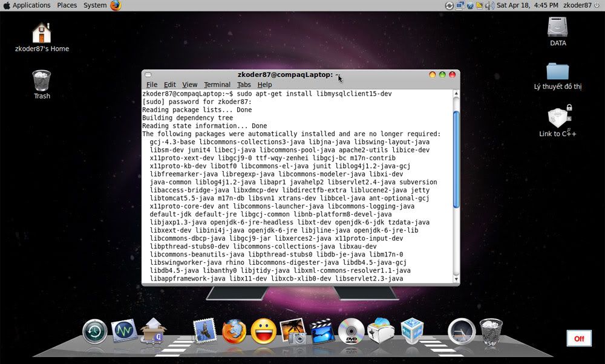Click the package name "subversion" in the output
The width and height of the screenshot is (605, 364).
(418, 183)
